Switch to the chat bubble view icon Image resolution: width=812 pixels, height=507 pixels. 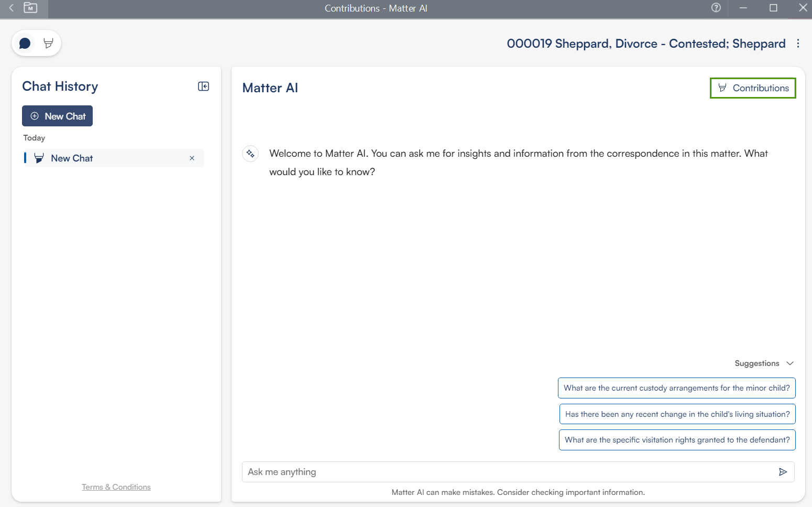click(25, 43)
